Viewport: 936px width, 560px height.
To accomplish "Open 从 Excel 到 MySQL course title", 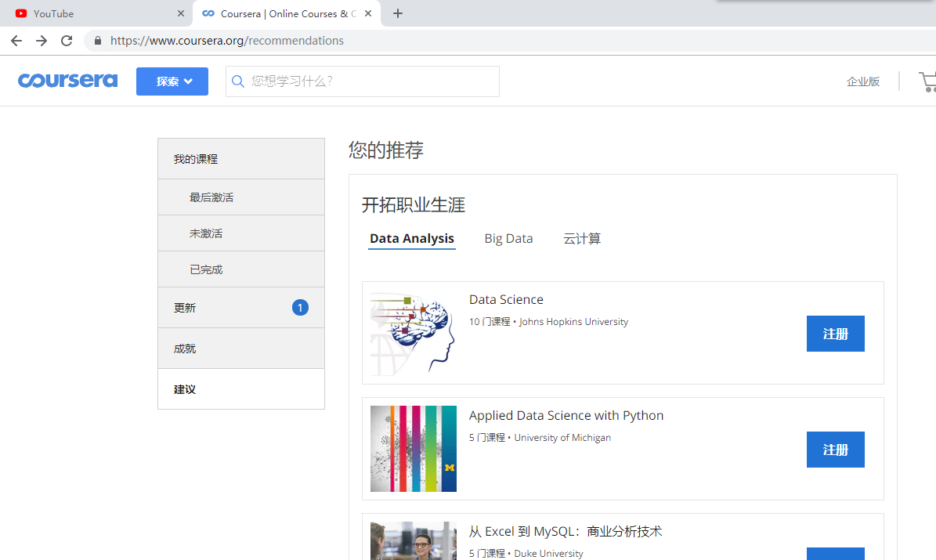I will coord(566,531).
